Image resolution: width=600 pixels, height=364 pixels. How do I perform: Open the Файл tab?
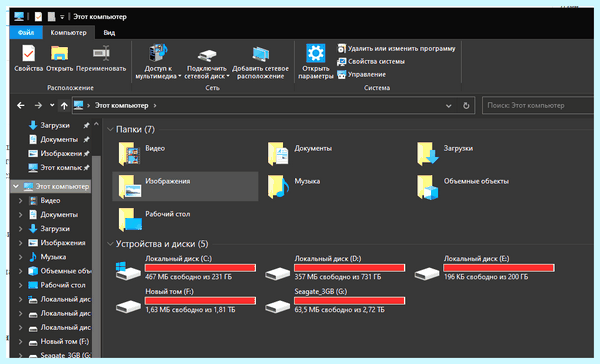pos(26,33)
